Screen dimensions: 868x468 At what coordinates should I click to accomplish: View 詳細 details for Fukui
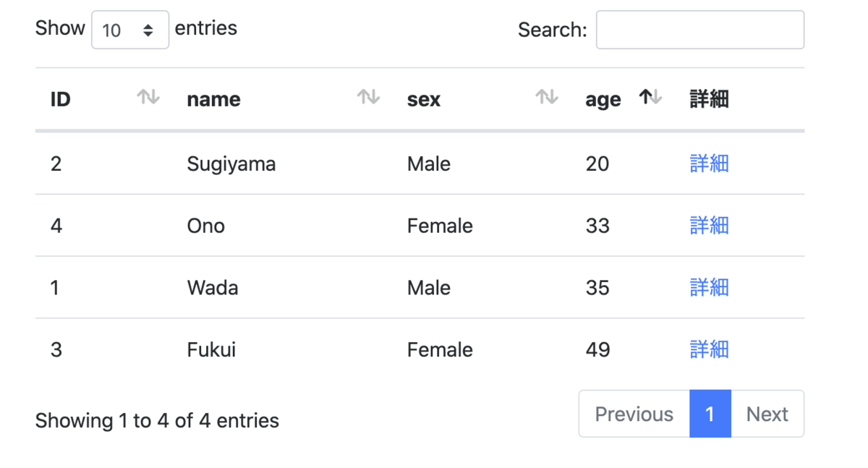click(x=709, y=350)
